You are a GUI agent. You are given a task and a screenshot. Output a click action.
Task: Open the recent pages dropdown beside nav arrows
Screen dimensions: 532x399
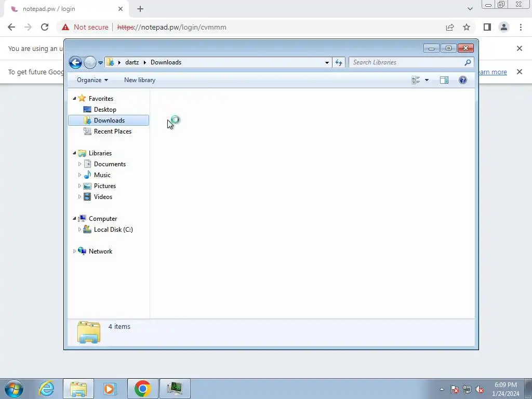(x=100, y=63)
